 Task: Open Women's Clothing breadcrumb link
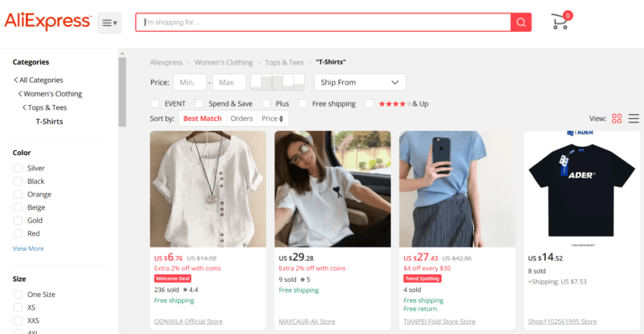click(x=223, y=62)
